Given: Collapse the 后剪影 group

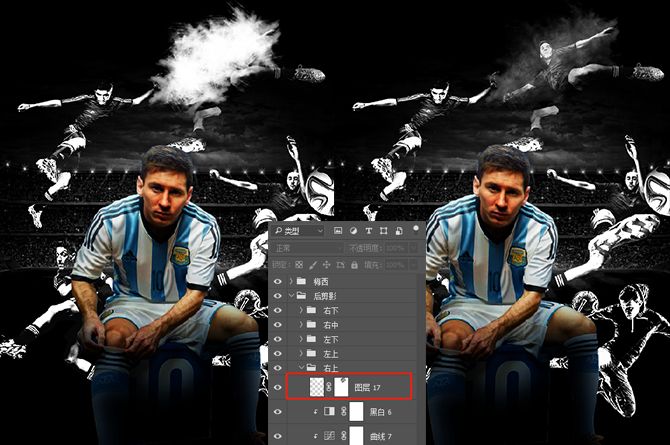Looking at the screenshot, I should tap(291, 296).
